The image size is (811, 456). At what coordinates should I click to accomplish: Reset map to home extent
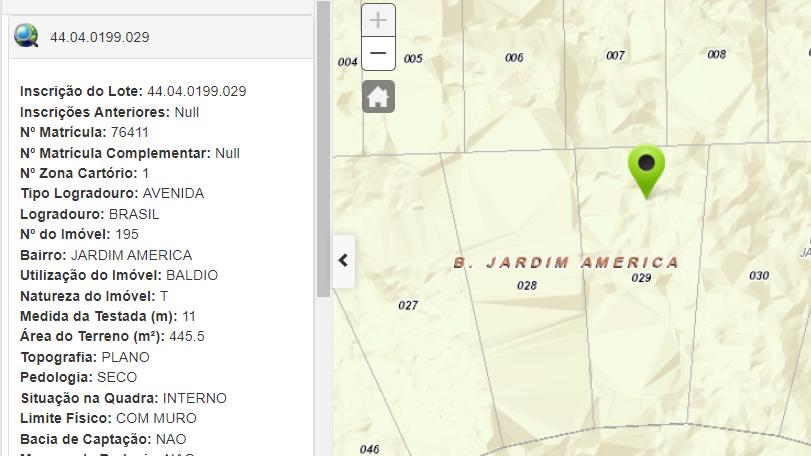tap(378, 97)
